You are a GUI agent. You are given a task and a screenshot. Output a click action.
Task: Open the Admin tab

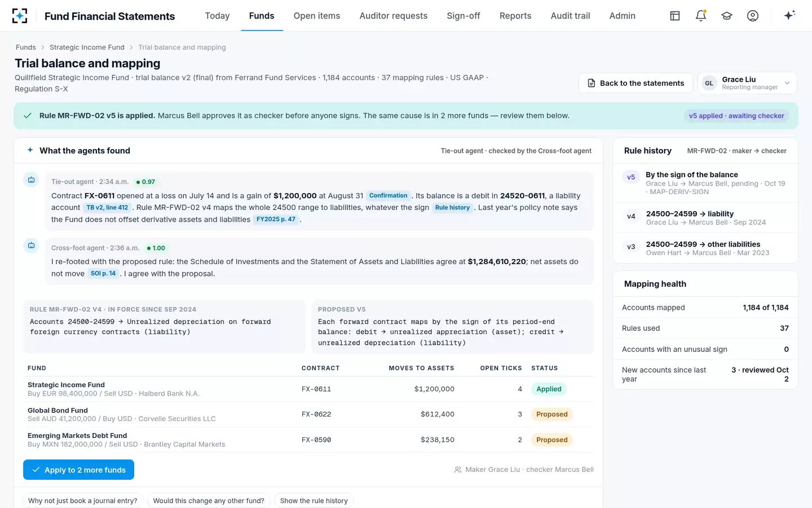coord(623,16)
